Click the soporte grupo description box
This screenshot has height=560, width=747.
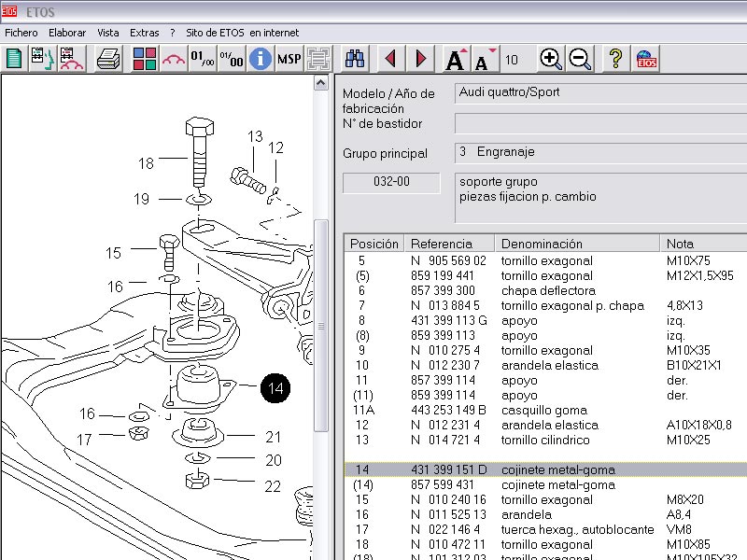pos(600,198)
